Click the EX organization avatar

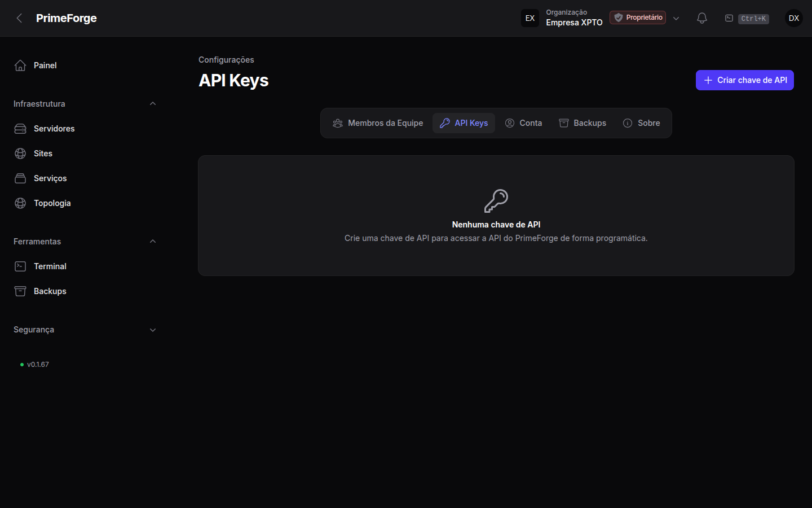coord(530,18)
